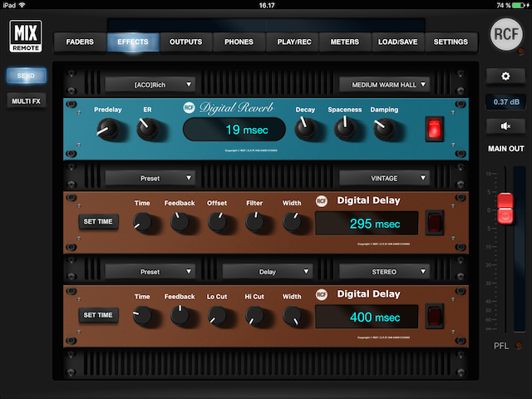
Task: Click SET TIME on the 400 msec delay
Action: (98, 315)
